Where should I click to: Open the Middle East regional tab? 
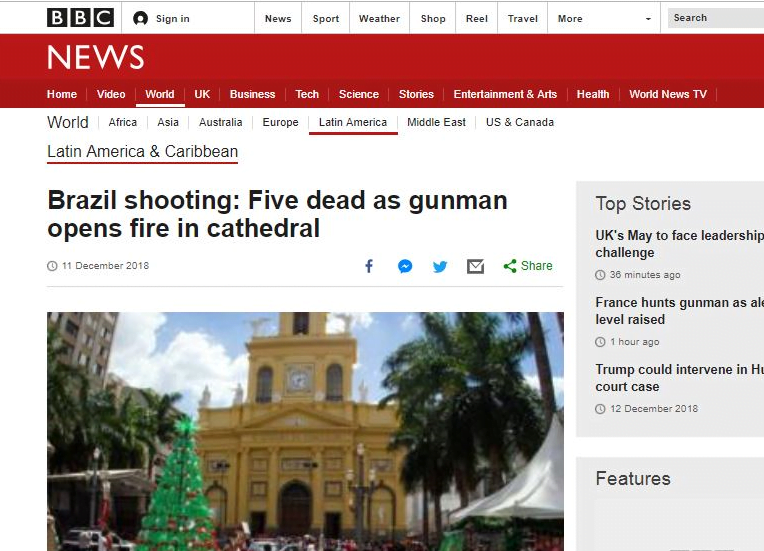click(436, 122)
